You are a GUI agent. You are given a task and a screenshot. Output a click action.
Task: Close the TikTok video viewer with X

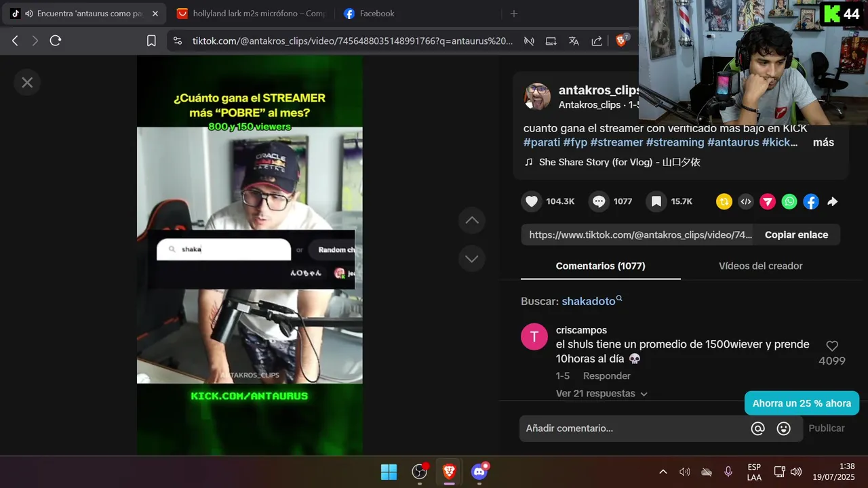point(27,83)
